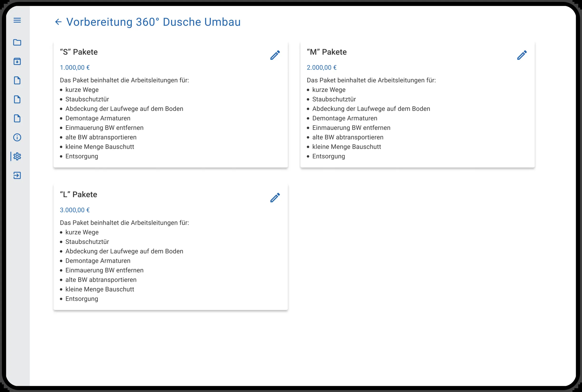Edit the "S" Pakete with pencil icon
This screenshot has height=392, width=582.
tap(275, 55)
